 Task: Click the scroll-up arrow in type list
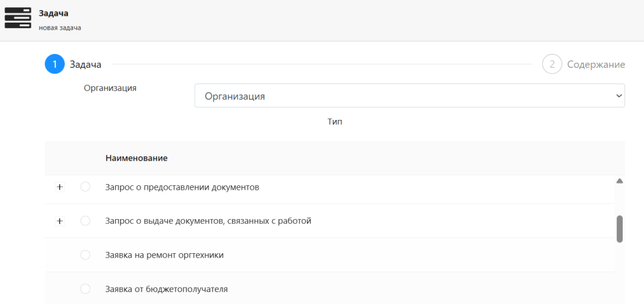[619, 181]
